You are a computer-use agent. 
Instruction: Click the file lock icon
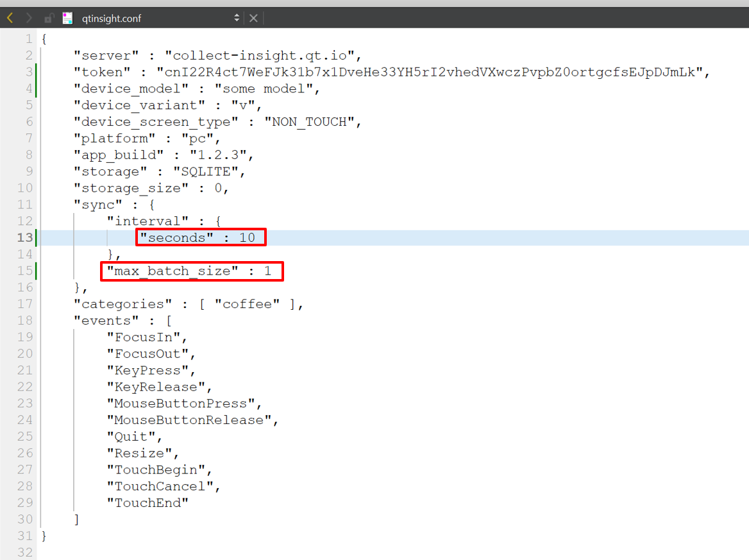(x=49, y=18)
